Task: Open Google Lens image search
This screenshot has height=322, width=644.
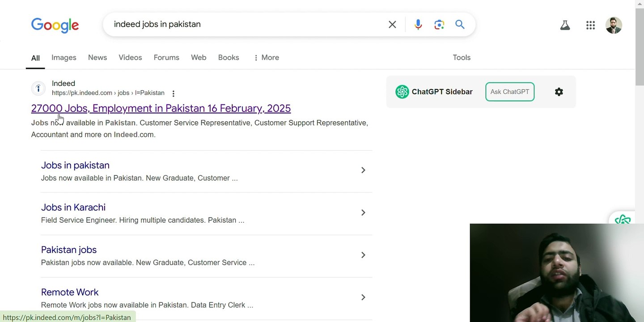Action: pos(439,25)
